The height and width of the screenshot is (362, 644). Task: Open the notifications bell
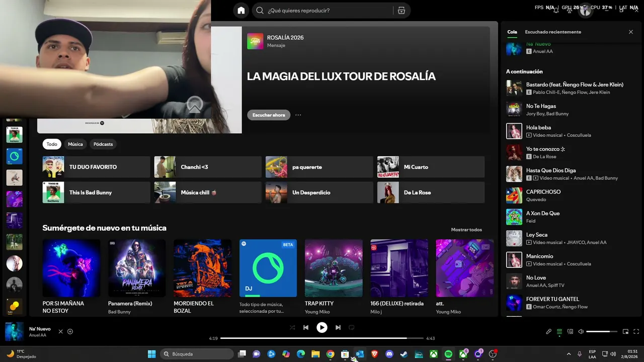pyautogui.click(x=556, y=10)
